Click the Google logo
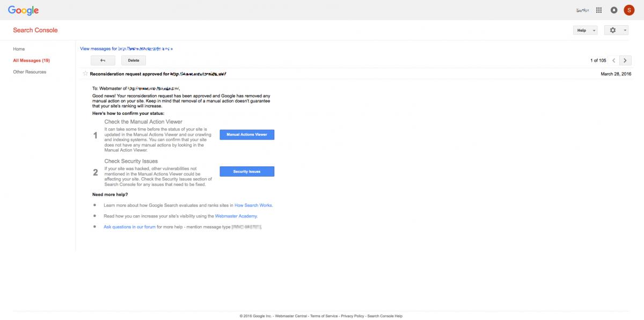 [x=23, y=10]
